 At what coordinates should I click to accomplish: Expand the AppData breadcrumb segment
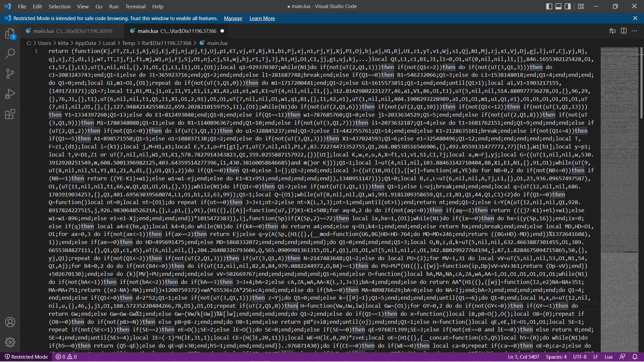pyautogui.click(x=86, y=43)
